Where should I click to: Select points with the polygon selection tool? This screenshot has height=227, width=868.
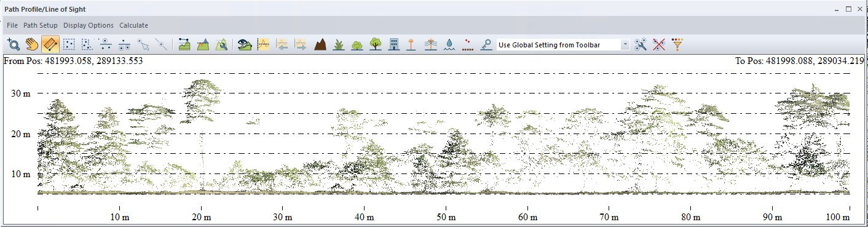87,44
